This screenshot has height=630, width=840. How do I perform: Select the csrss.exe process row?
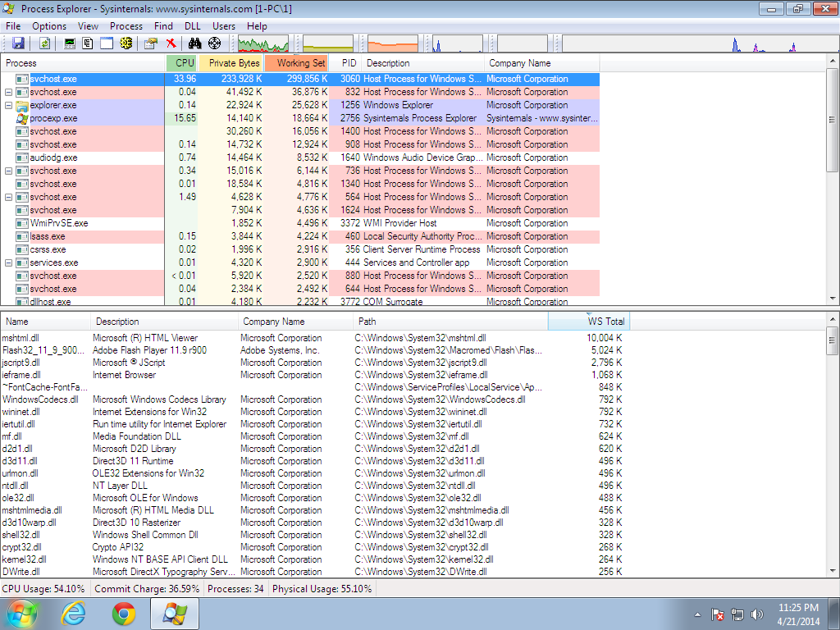(x=300, y=249)
